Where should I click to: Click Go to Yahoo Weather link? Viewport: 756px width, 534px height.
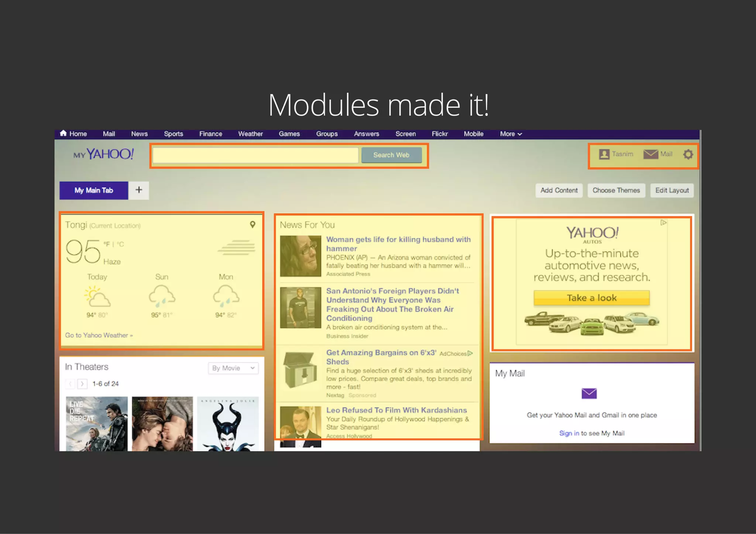99,335
